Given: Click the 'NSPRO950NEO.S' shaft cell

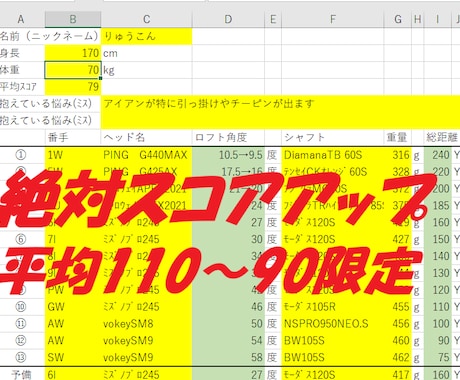Looking at the screenshot, I should pos(333,323).
